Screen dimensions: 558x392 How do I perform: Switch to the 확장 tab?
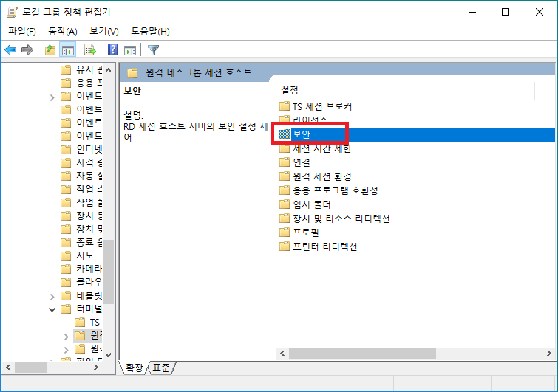pos(135,367)
